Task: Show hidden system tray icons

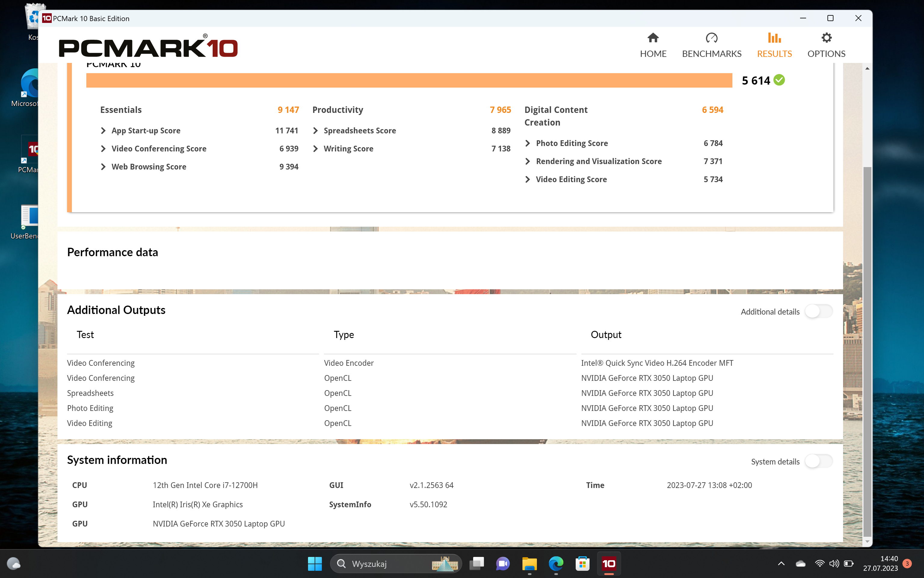Action: click(x=781, y=564)
